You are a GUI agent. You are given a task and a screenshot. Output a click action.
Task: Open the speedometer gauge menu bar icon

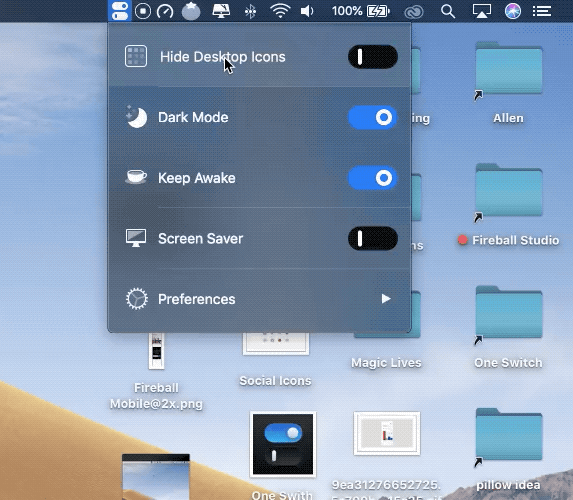pyautogui.click(x=165, y=11)
